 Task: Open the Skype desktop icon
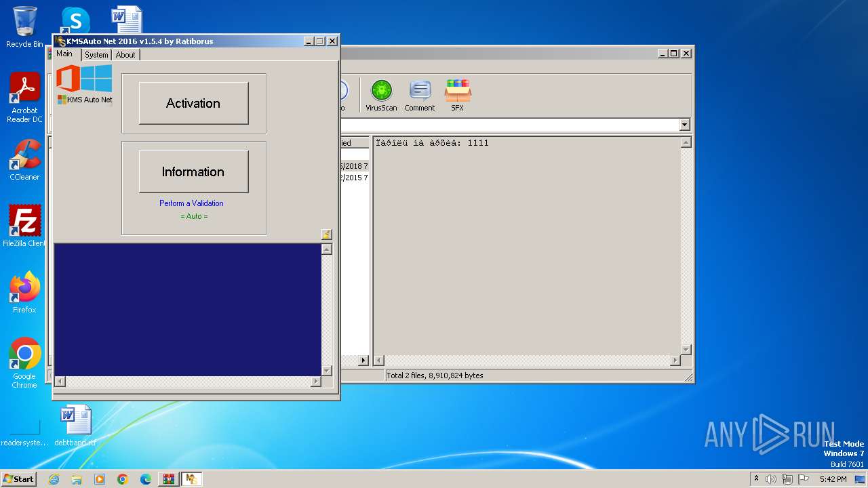pyautogui.click(x=75, y=20)
